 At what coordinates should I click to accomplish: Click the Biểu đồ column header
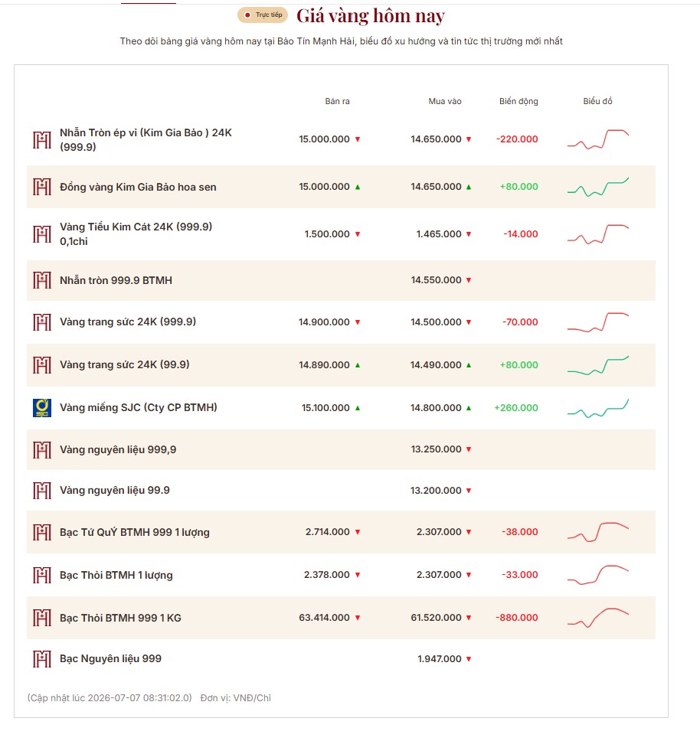point(598,101)
